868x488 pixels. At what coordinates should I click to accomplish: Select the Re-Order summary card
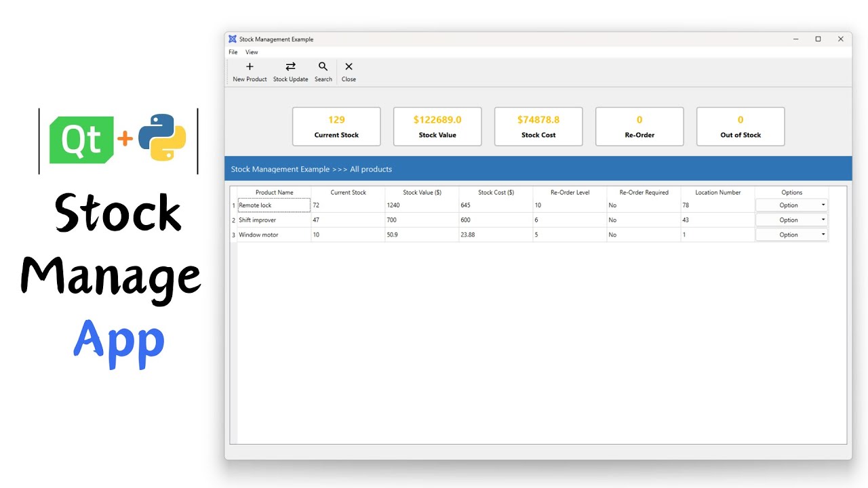tap(639, 127)
